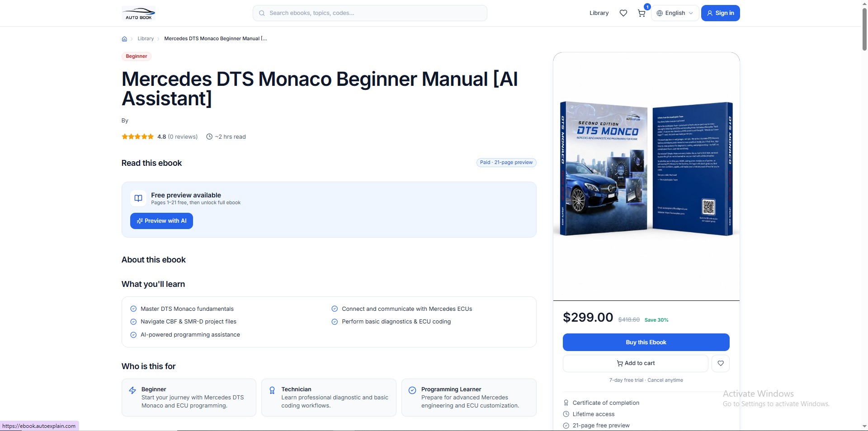Screen dimensions: 868x431
Task: Click the '~2 hrs read' text
Action: [231, 137]
